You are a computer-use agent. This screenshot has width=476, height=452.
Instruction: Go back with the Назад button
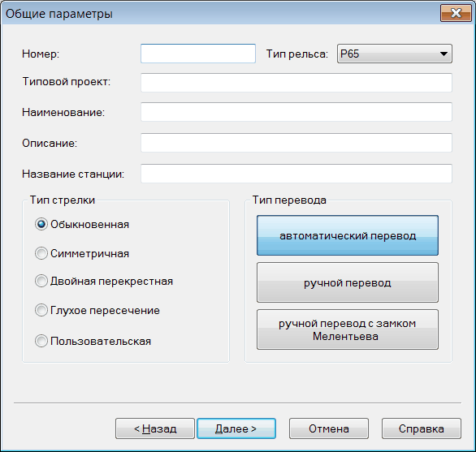click(155, 428)
